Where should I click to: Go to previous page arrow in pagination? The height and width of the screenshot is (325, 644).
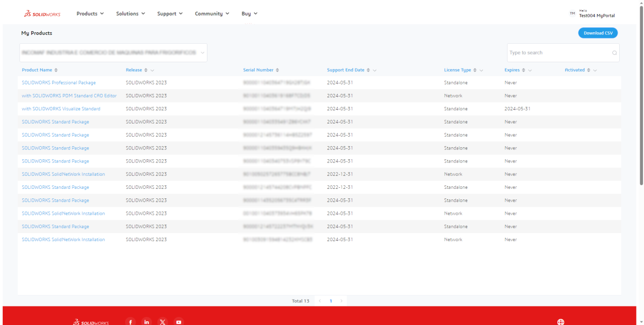[320, 301]
